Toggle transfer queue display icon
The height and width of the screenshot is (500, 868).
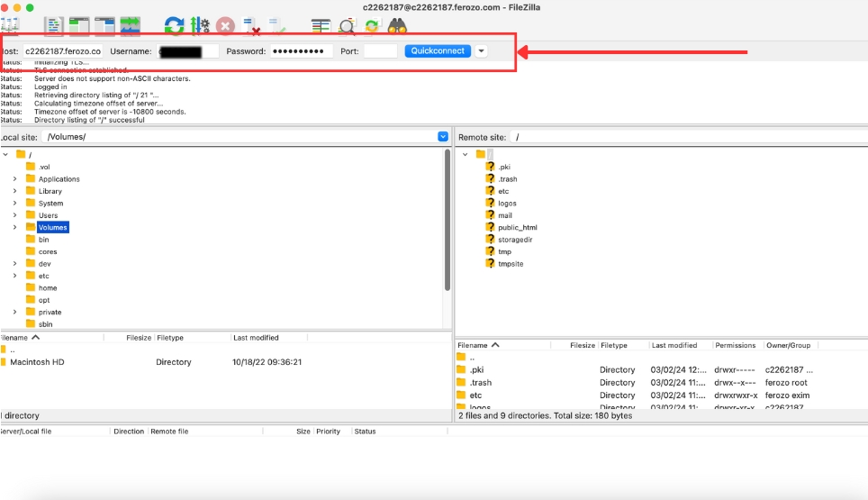pyautogui.click(x=130, y=25)
